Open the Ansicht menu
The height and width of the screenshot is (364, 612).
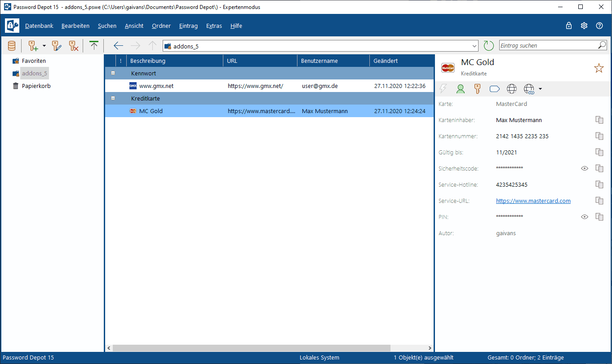pyautogui.click(x=134, y=26)
